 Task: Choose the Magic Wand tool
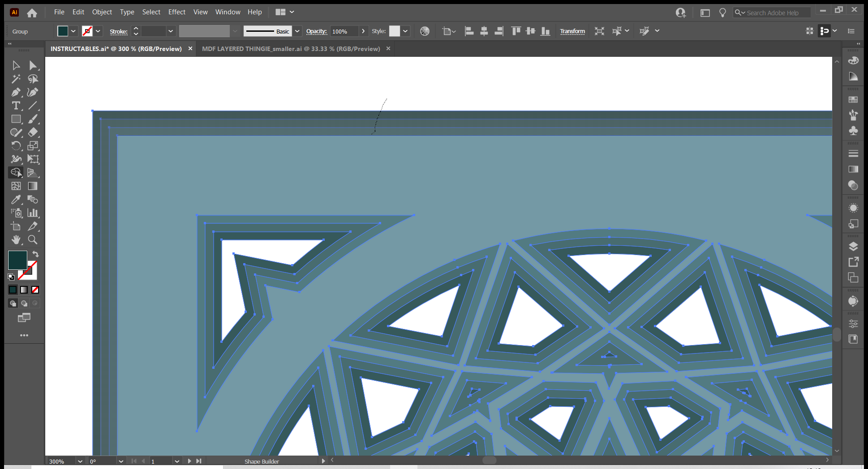click(x=16, y=79)
